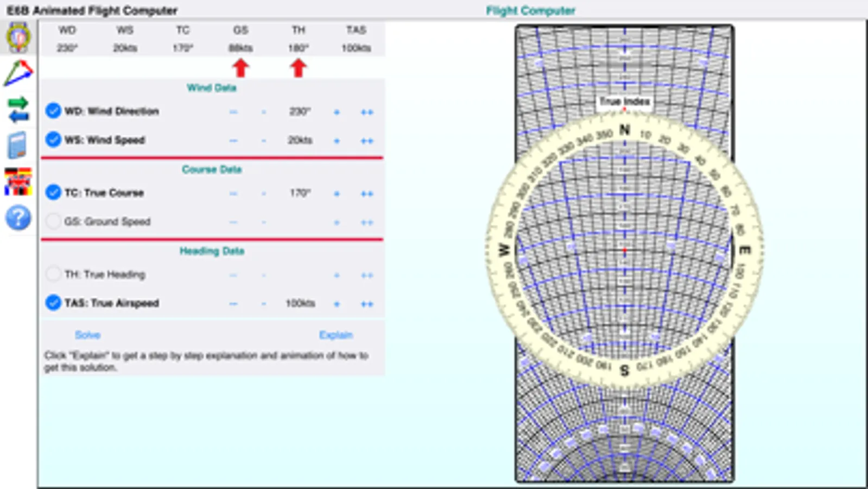Click the Explain link

(x=336, y=335)
